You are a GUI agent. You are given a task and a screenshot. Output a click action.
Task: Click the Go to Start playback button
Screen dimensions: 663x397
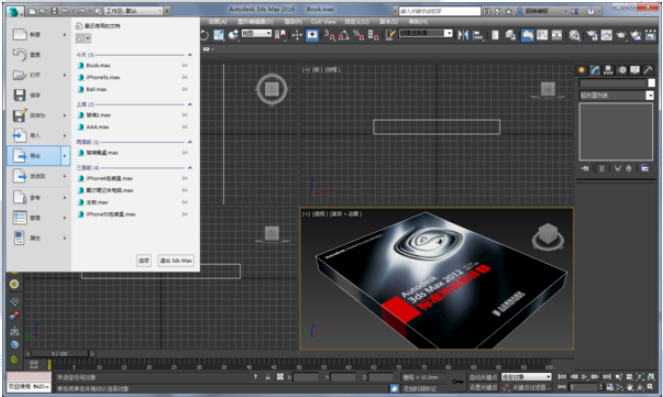click(562, 377)
